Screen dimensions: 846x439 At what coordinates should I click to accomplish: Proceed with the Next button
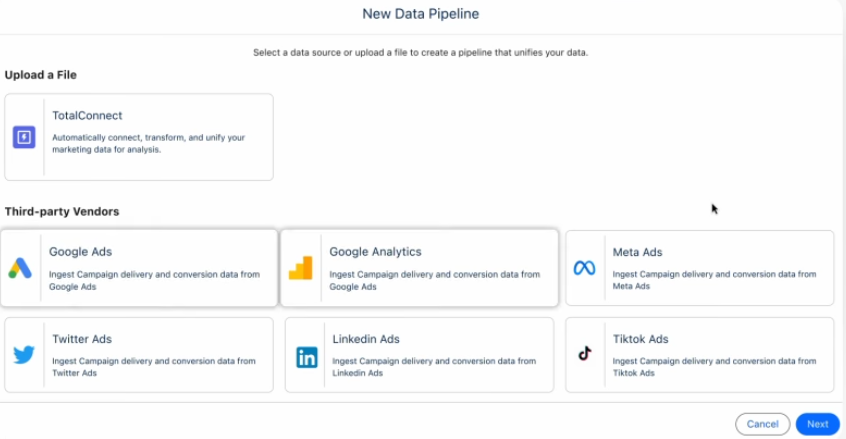click(817, 424)
